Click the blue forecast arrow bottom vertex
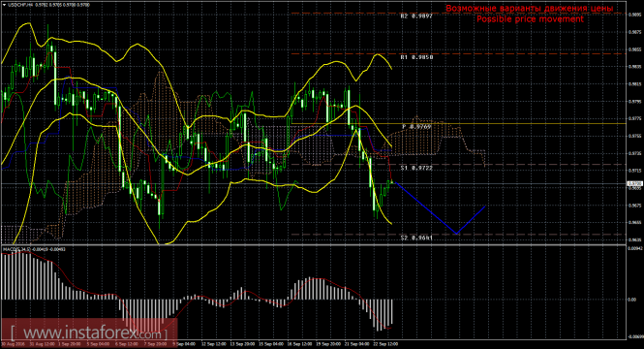Screen dimensions: 644x349 (456, 234)
